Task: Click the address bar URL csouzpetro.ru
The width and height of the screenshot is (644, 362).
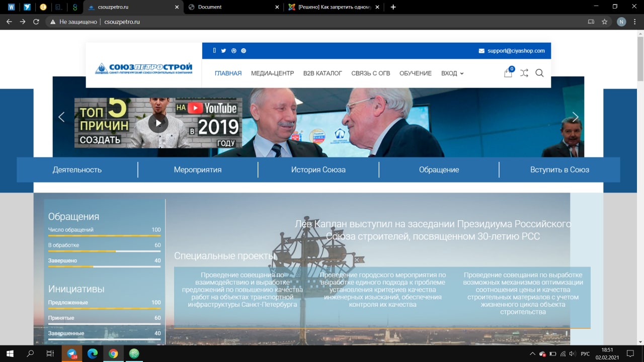Action: pyautogui.click(x=122, y=22)
